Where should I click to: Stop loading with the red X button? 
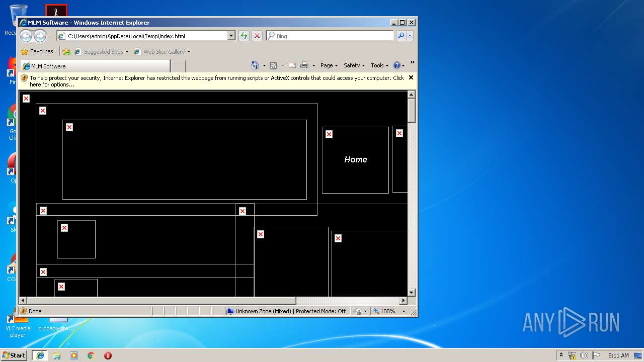click(257, 36)
